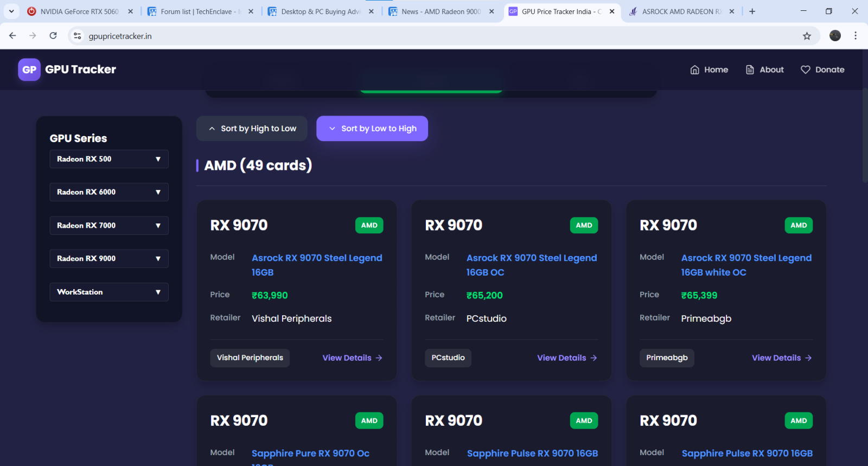The image size is (868, 466).
Task: Click the PCstudio retailer badge
Action: tap(448, 358)
